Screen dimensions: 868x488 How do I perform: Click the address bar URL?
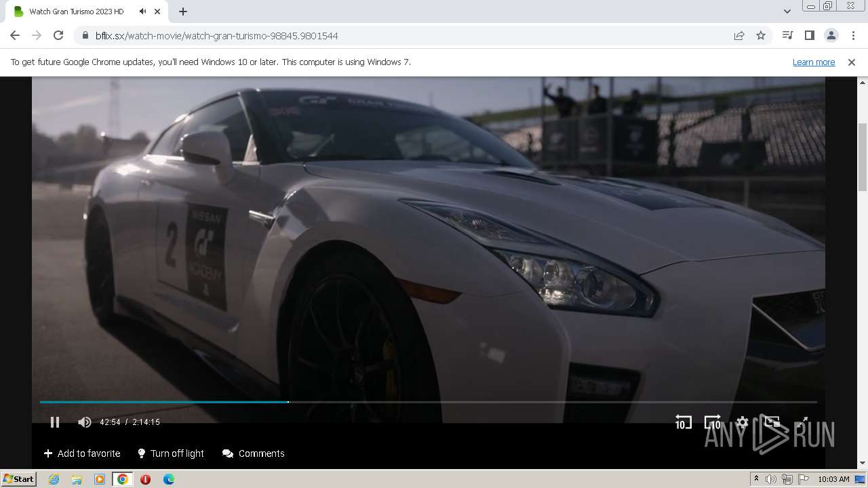[216, 35]
